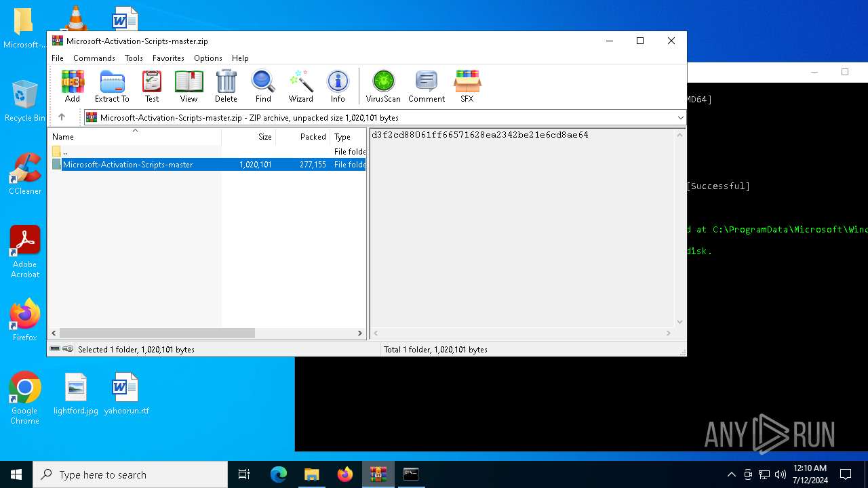Viewport: 868px width, 488px height.
Task: Open the File menu
Action: [58, 58]
